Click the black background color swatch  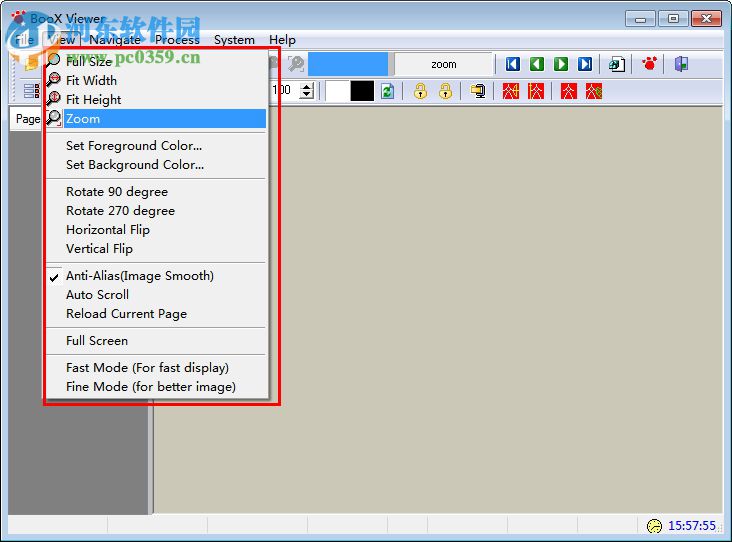coord(362,91)
